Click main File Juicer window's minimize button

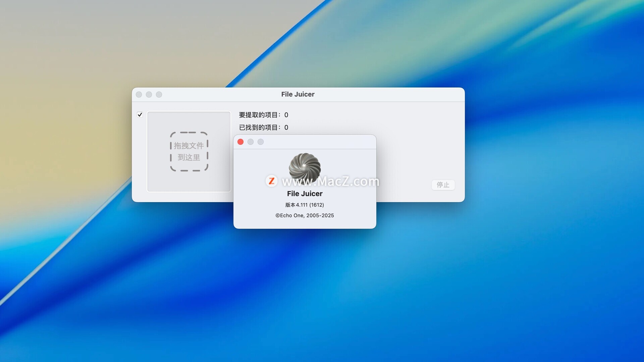tap(149, 95)
